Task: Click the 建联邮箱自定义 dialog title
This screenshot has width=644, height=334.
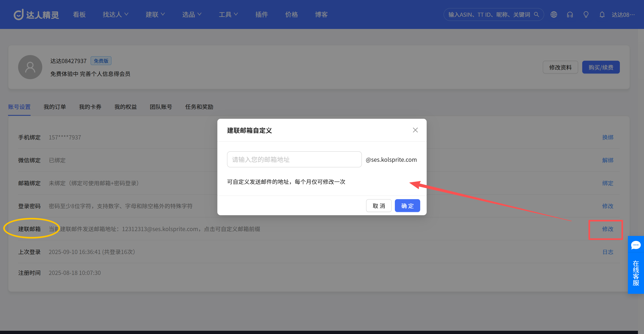Action: click(249, 130)
